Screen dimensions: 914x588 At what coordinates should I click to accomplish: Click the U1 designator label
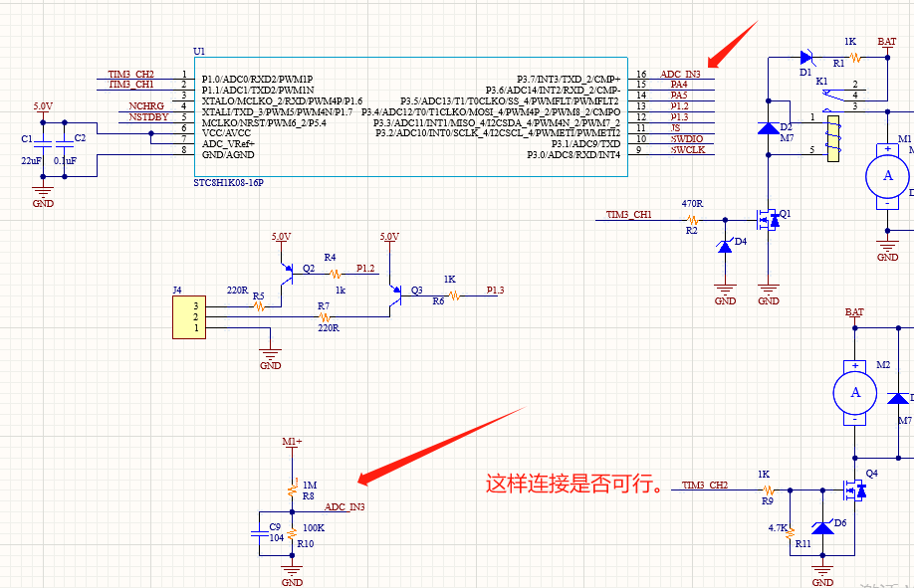pos(199,52)
